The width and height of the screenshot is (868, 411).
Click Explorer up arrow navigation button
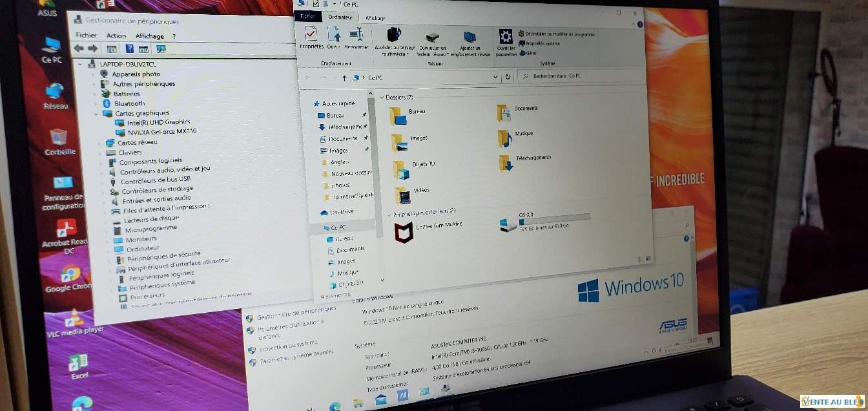pyautogui.click(x=344, y=78)
